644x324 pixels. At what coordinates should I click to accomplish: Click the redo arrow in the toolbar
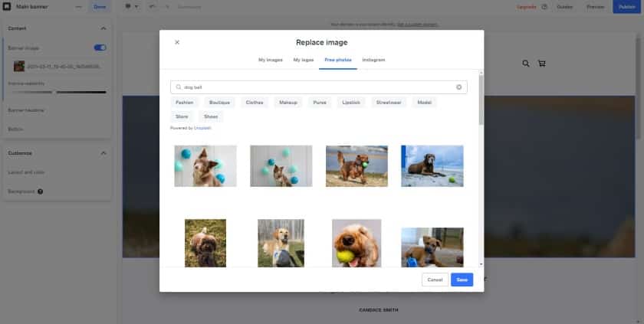click(x=167, y=7)
